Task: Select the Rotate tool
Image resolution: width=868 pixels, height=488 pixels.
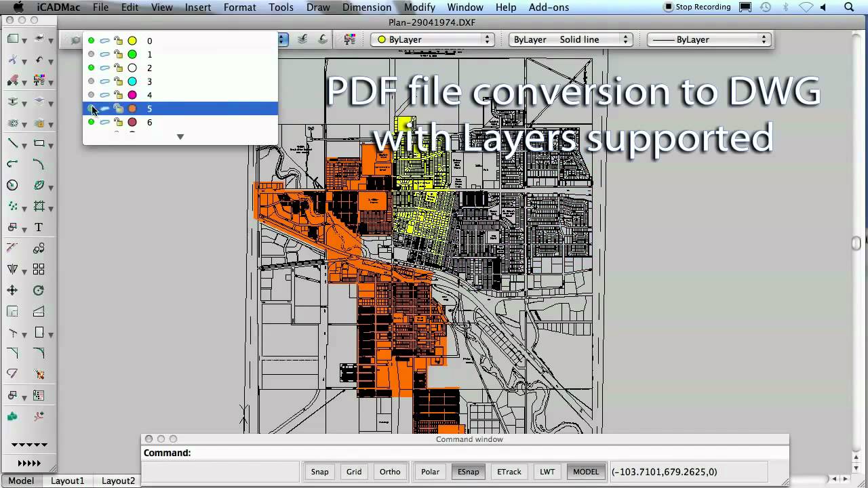Action: click(x=39, y=290)
